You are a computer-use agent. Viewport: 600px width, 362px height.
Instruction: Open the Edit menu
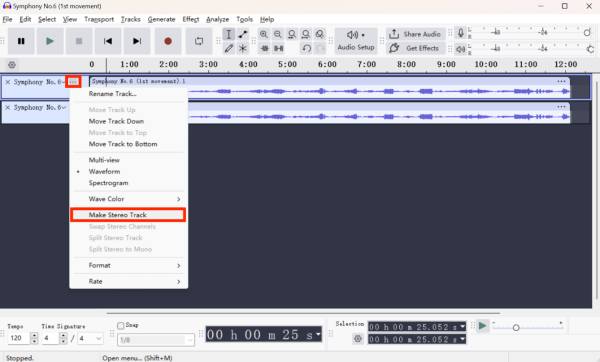(25, 19)
